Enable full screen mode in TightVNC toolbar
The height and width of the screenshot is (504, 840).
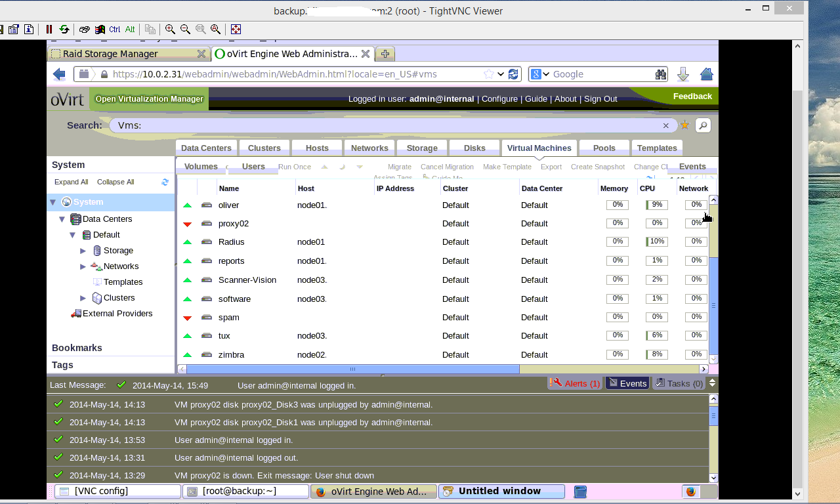(236, 29)
